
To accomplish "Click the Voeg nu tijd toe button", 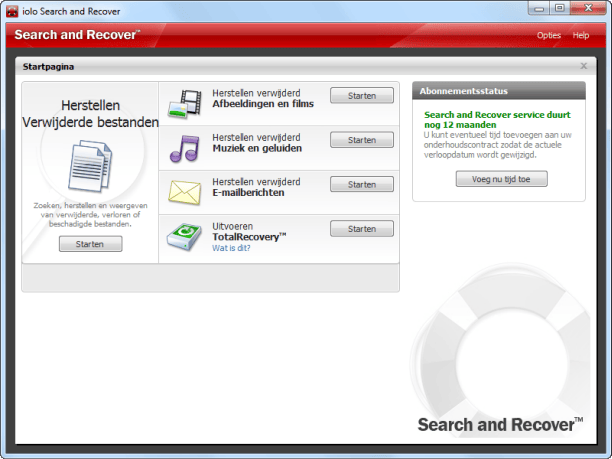I will click(x=501, y=179).
